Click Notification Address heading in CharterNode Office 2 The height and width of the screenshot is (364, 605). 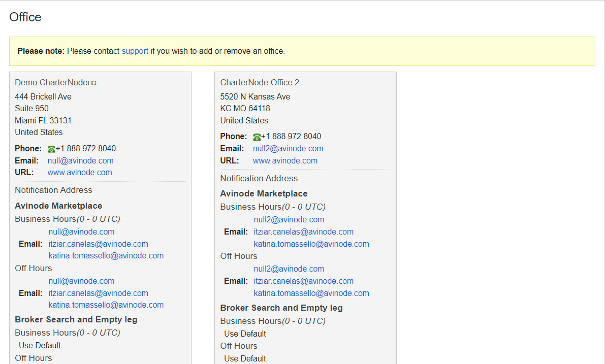(x=259, y=178)
